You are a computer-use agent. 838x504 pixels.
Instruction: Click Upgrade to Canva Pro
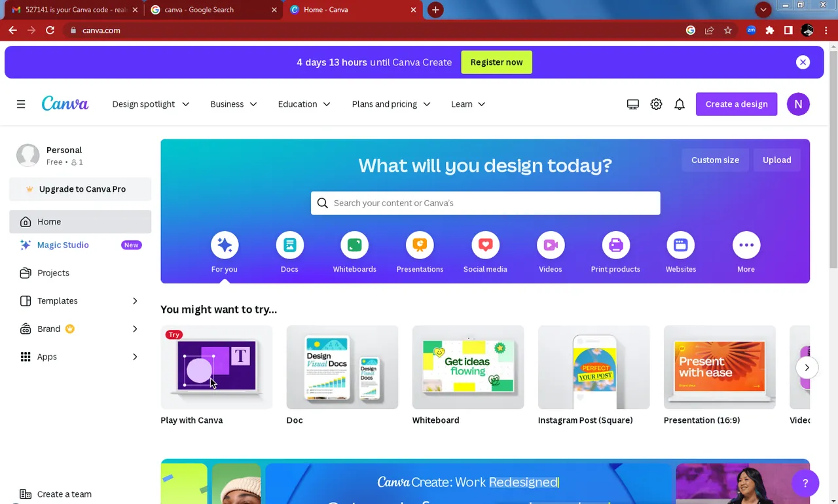click(80, 189)
